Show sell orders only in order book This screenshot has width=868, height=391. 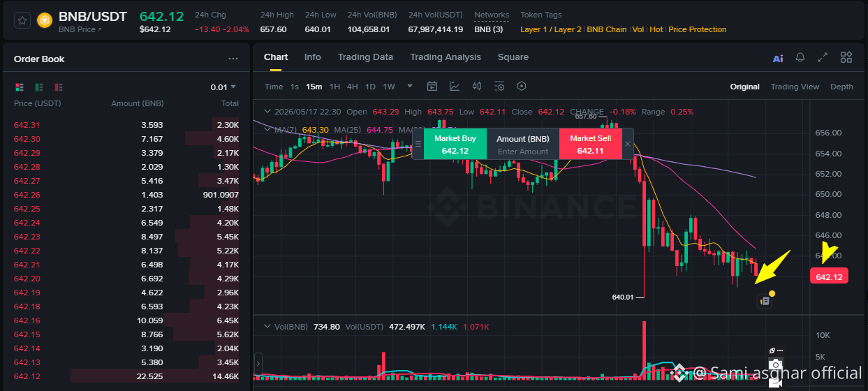point(59,87)
